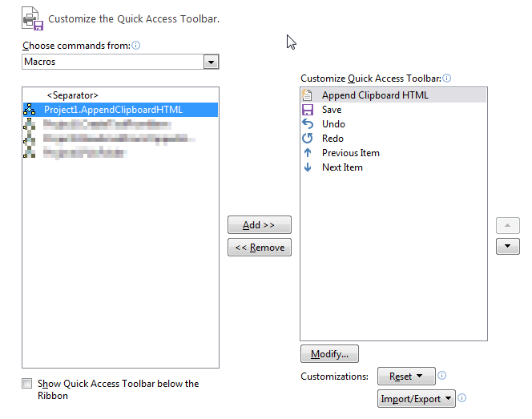Click the Add >> button

click(x=260, y=225)
